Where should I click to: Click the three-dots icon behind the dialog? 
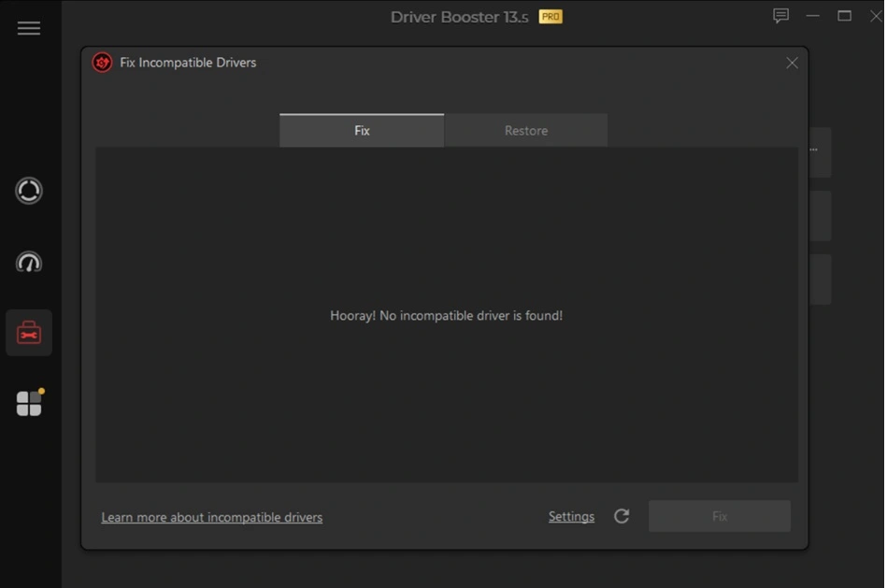[x=813, y=150]
